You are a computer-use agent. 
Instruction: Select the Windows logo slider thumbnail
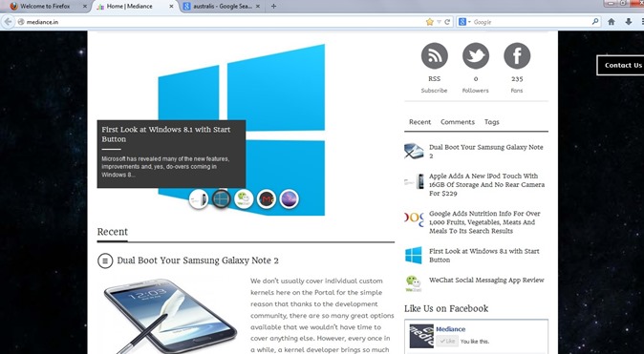click(221, 199)
